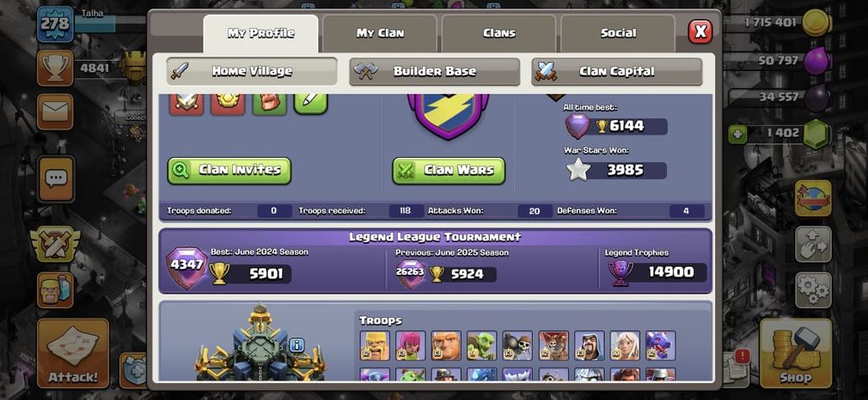Select the Barbarian troop icon
The width and height of the screenshot is (868, 400).
(375, 346)
